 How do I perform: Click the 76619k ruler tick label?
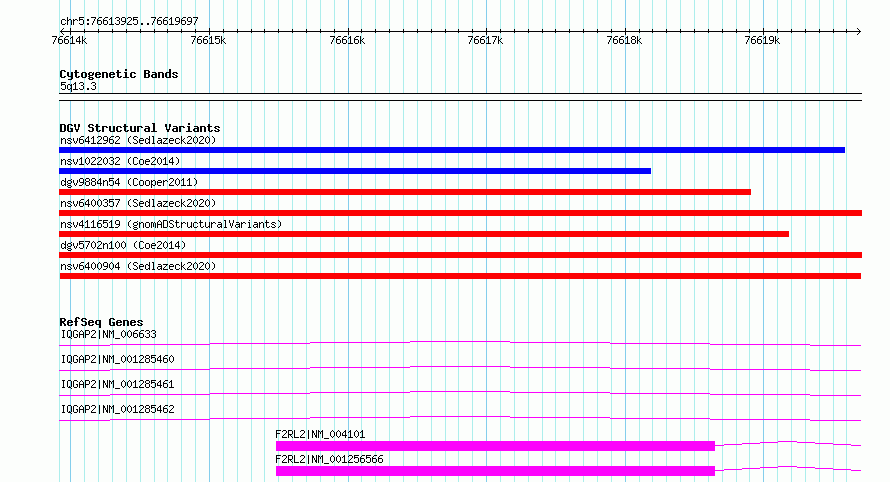762,41
